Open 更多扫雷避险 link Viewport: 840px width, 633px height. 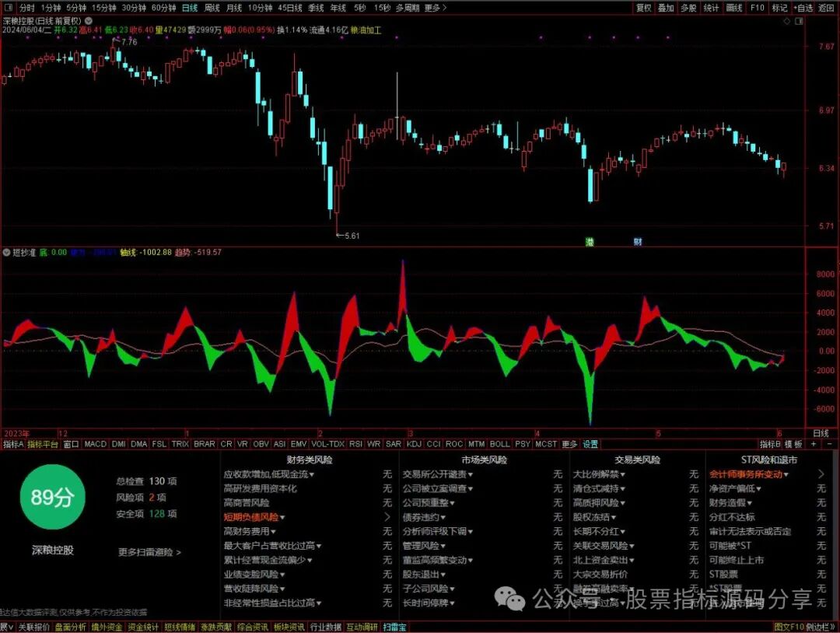click(149, 551)
